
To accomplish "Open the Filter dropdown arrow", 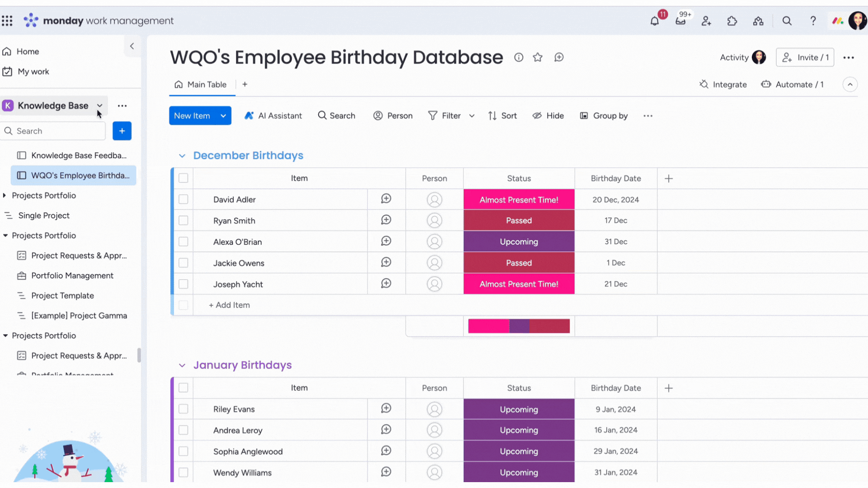I will click(x=472, y=116).
